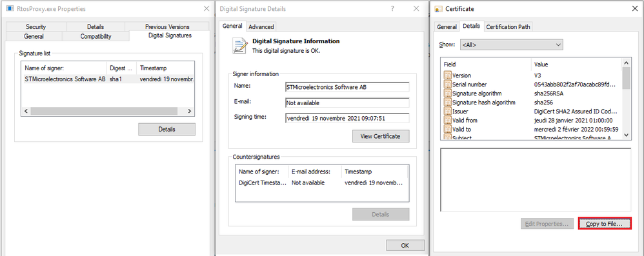Click left scroll arrow of Signature list
Viewport: 644px width, 256px height.
point(26,111)
